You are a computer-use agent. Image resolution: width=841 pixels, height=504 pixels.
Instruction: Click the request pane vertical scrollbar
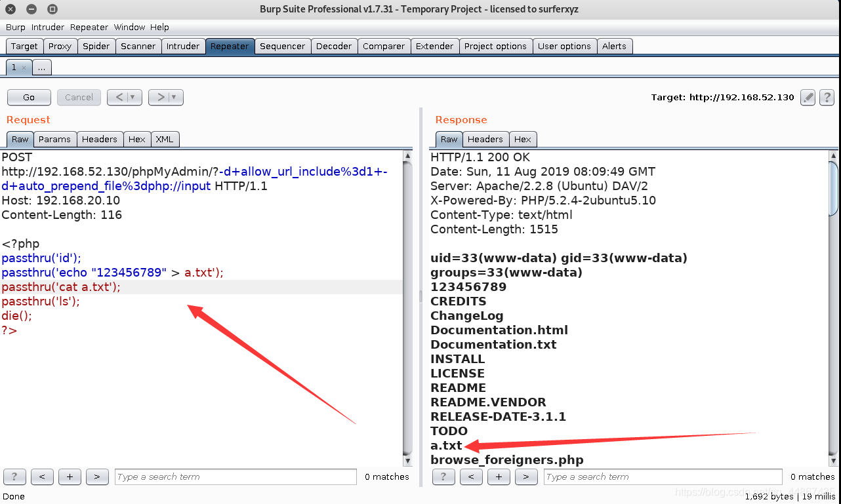(x=408, y=308)
